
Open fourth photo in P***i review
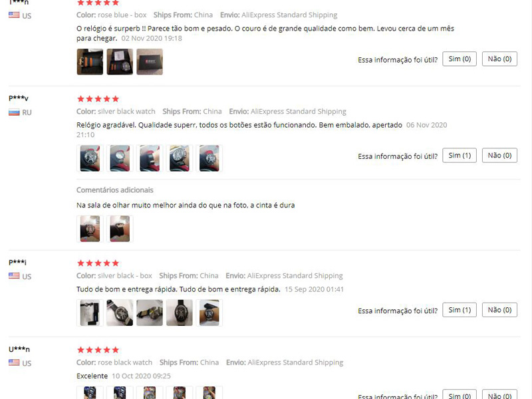click(x=180, y=313)
